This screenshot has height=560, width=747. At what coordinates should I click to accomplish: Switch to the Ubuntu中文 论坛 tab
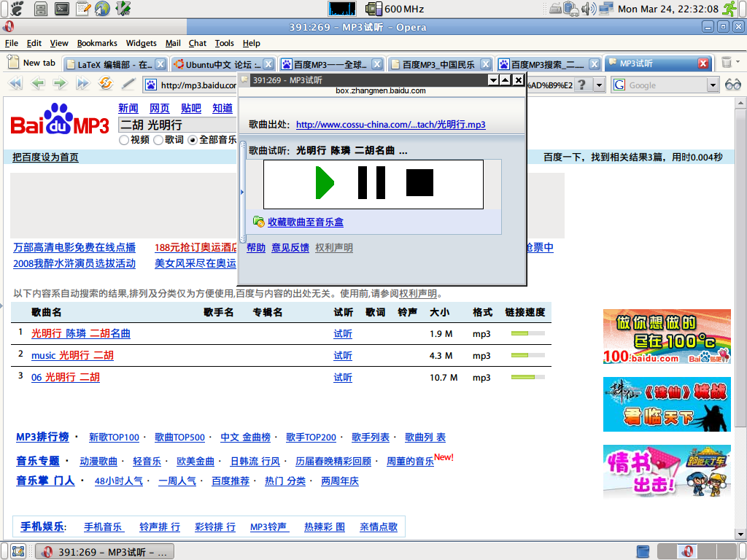click(224, 64)
